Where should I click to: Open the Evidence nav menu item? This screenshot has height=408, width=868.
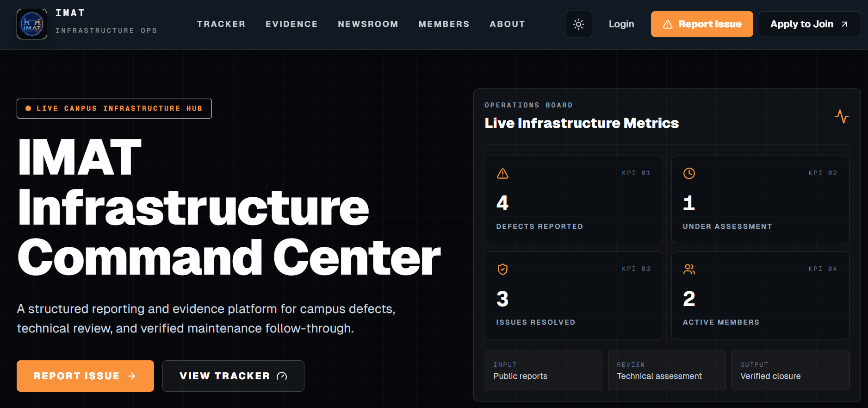click(x=291, y=24)
